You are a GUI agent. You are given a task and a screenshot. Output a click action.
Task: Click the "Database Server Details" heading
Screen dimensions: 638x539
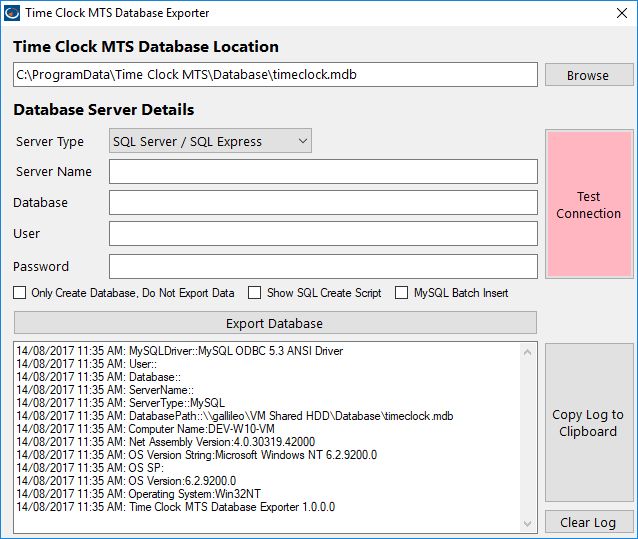click(104, 110)
